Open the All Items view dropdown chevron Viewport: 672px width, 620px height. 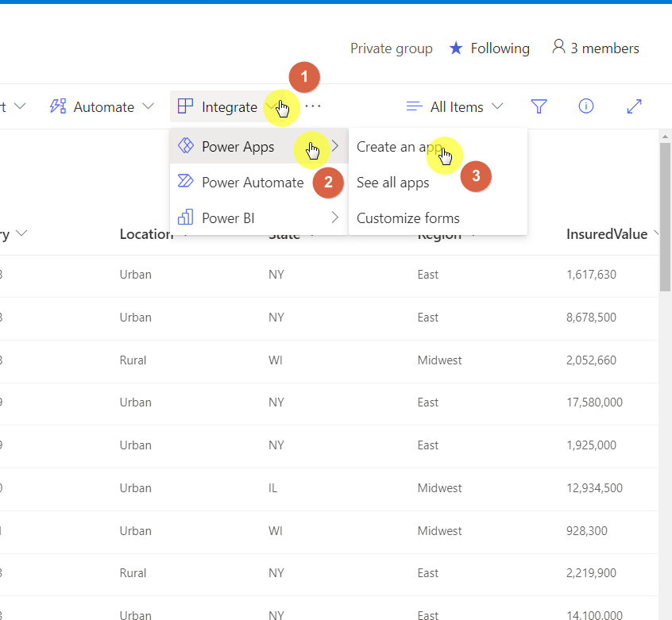point(497,106)
